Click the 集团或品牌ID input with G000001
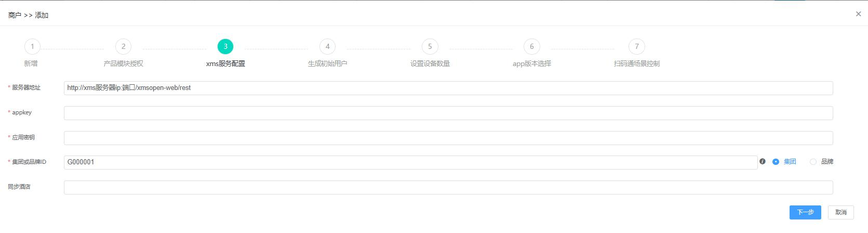This screenshot has height=233, width=868. pyautogui.click(x=410, y=162)
